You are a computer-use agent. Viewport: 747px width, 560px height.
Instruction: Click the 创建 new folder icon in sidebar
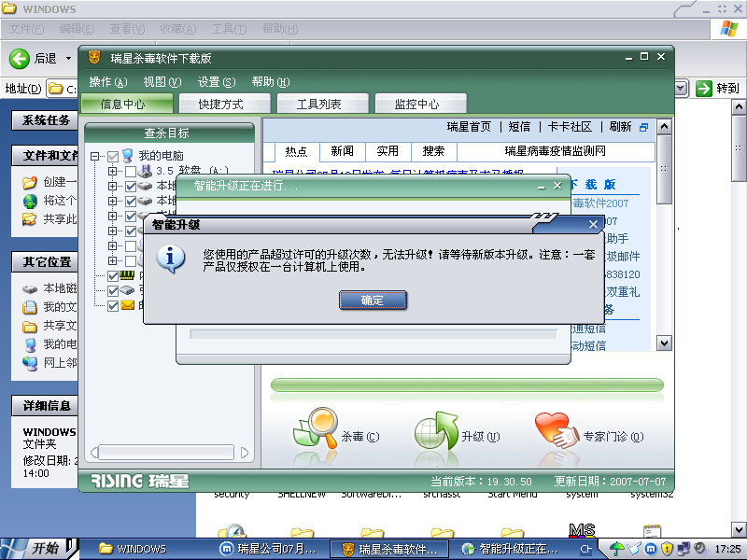(30, 182)
